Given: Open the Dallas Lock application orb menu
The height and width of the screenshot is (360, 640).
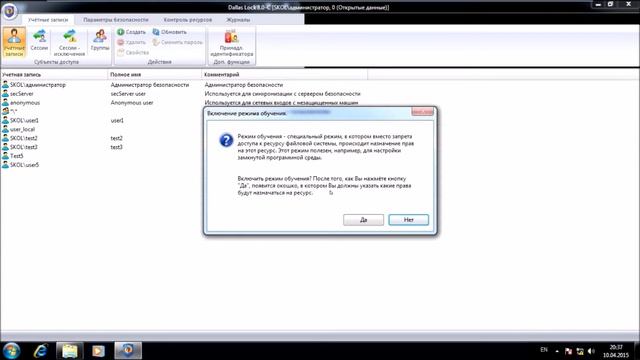Looking at the screenshot, I should 9,11.
